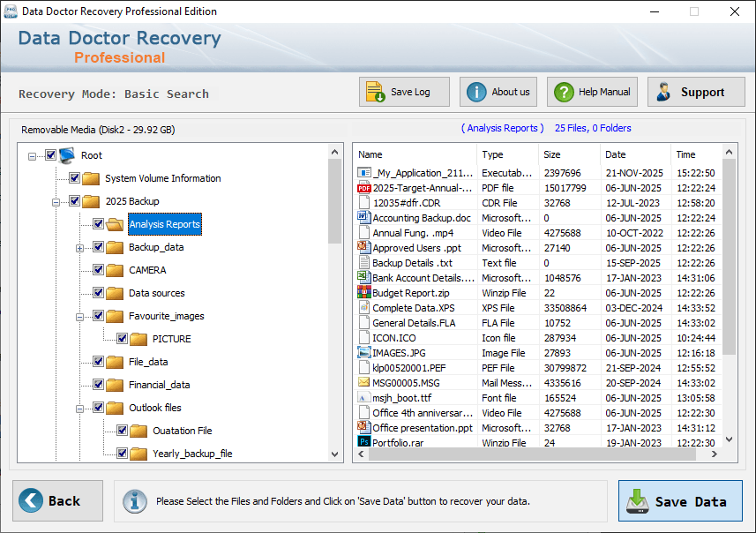Click the PowerPoint icon of Office presentation.ppt
The height and width of the screenshot is (533, 756).
(x=364, y=427)
